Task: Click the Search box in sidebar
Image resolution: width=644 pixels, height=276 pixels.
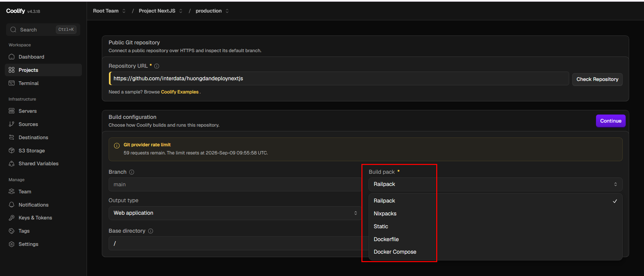Action: coord(43,29)
